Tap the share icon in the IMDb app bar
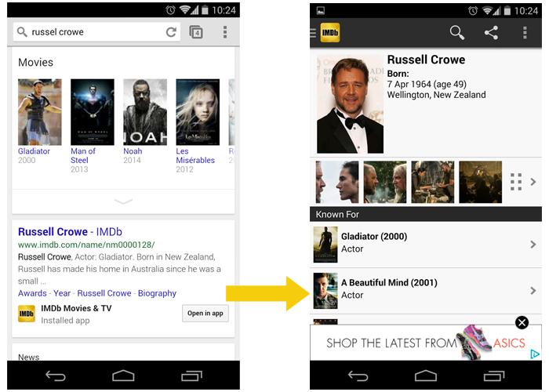The width and height of the screenshot is (549, 392). [491, 33]
